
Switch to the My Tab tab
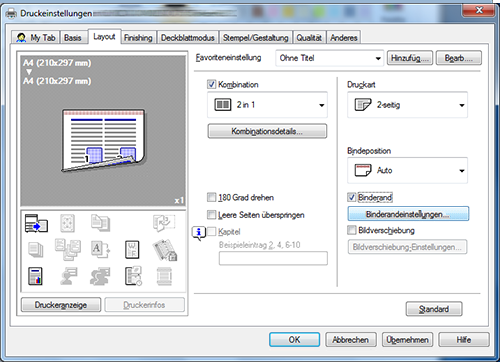click(35, 37)
